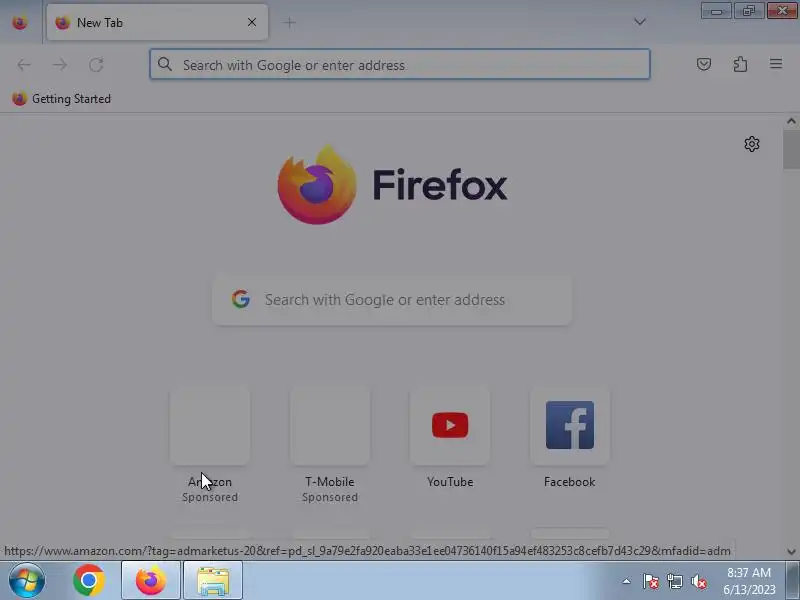Screen dimensions: 800x600
Task: Open the volume tray icon
Action: pyautogui.click(x=699, y=581)
